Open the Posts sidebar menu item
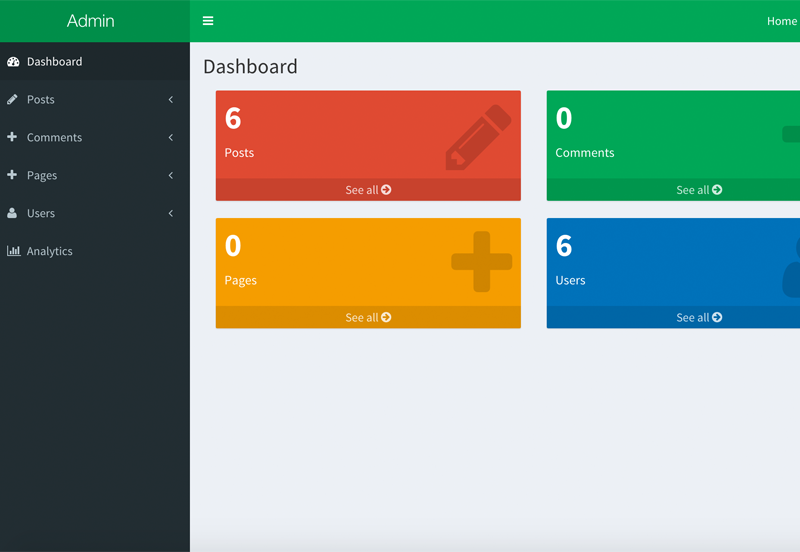Screen dimensions: 800x552 pos(95,99)
